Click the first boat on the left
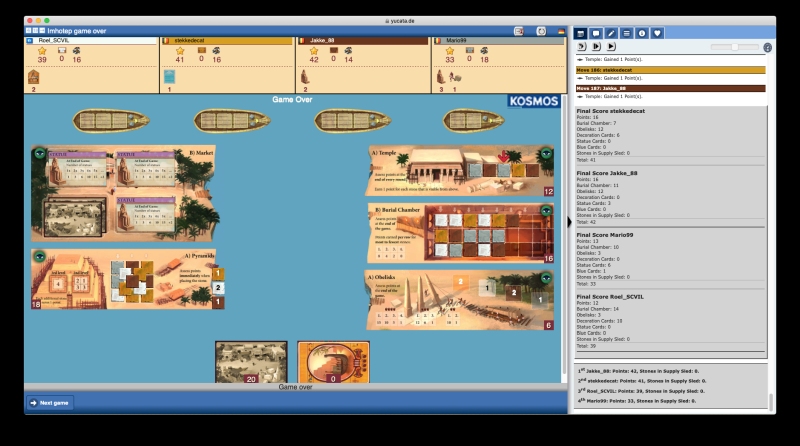The height and width of the screenshot is (446, 800). [111, 121]
